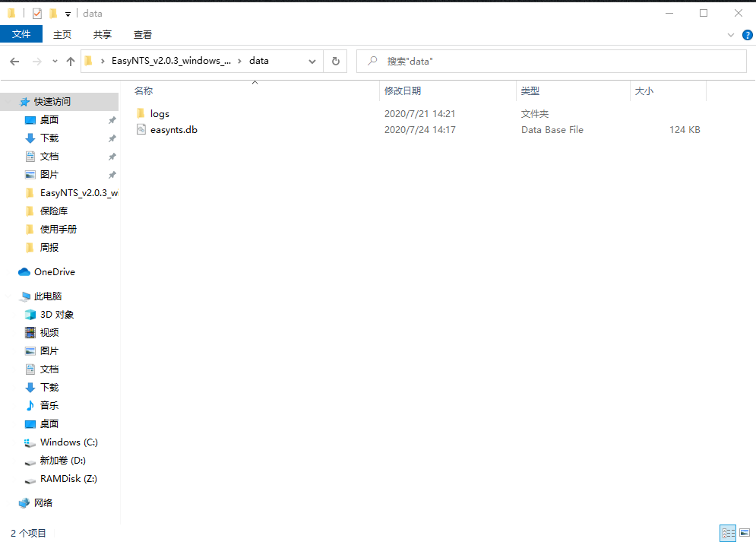
Task: Open 视频 under This PC
Action: [x=49, y=333]
